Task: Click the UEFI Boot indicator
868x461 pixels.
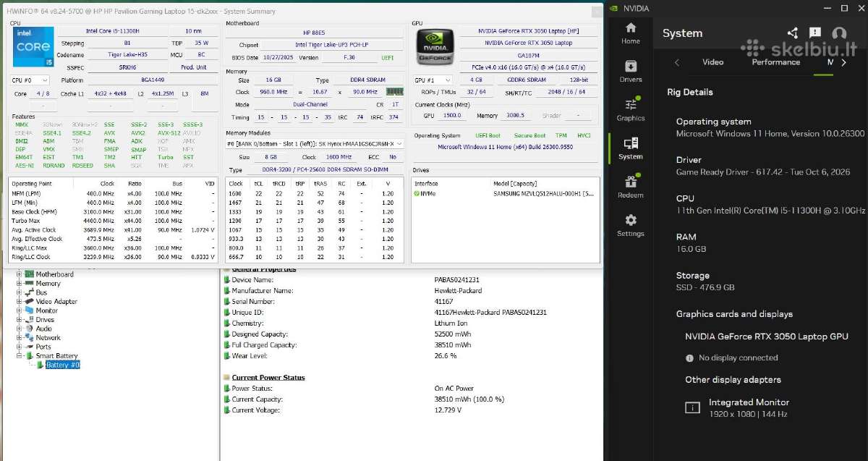Action: pos(488,135)
